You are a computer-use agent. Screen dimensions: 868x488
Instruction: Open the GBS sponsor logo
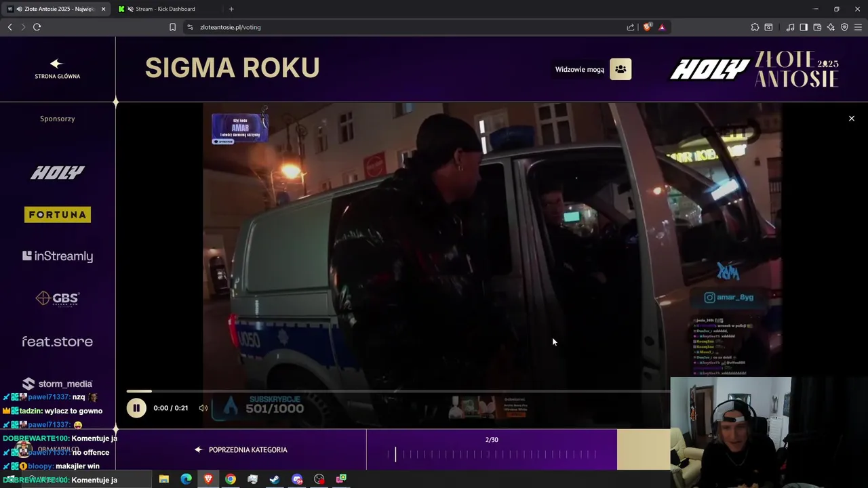coord(58,298)
